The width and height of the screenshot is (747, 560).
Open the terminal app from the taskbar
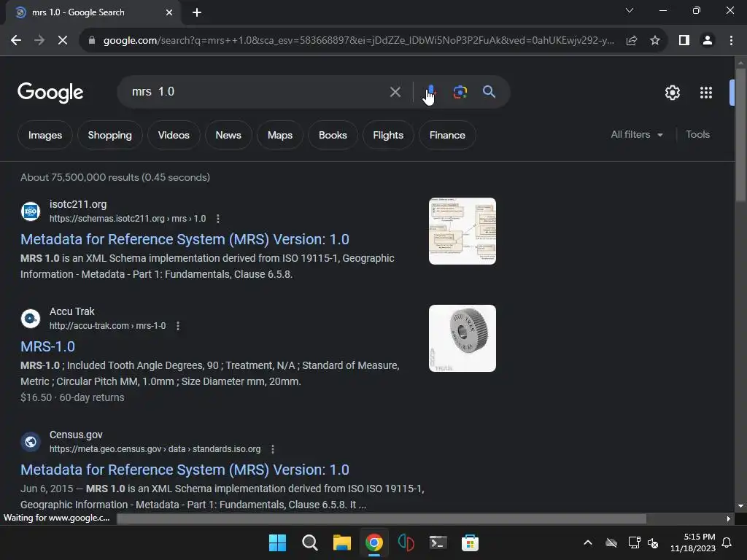[438, 542]
